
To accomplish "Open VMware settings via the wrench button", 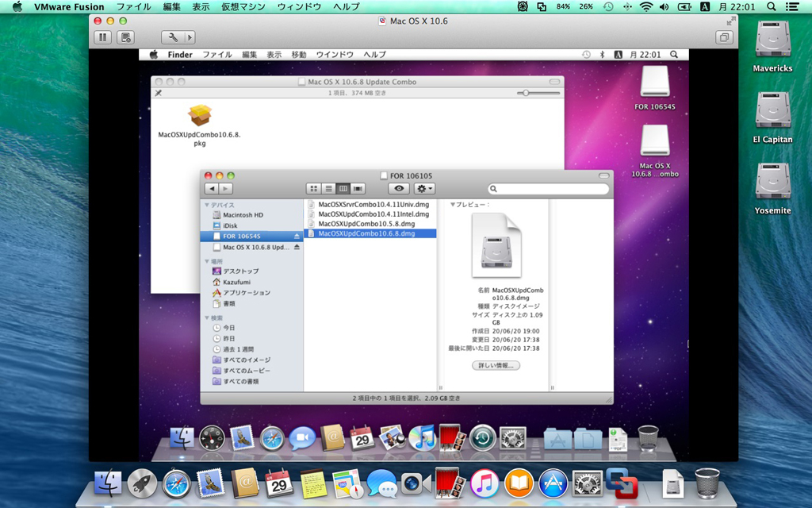I will coord(173,37).
